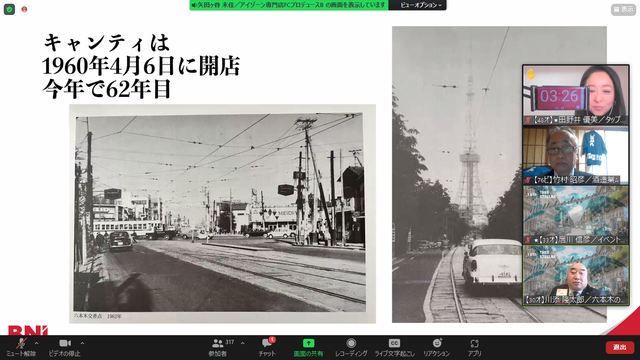Click the 表示 view button
The height and width of the screenshot is (360, 640).
pyautogui.click(x=623, y=9)
